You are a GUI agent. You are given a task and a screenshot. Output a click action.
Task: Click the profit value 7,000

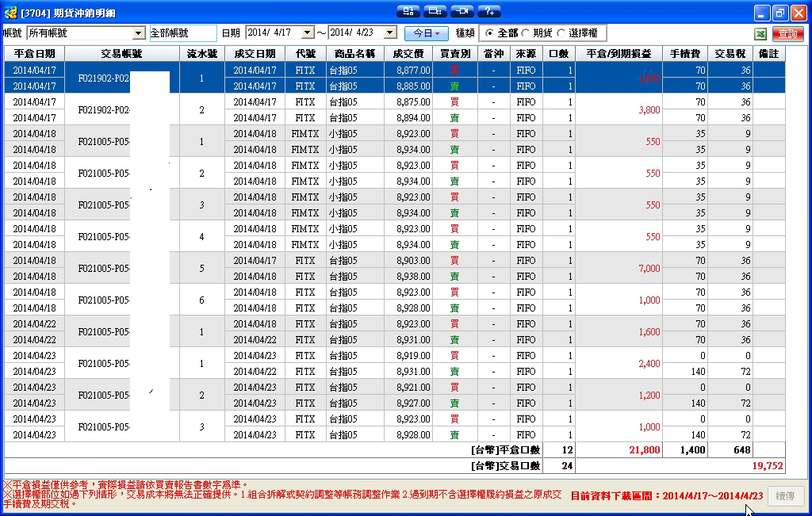coord(649,268)
